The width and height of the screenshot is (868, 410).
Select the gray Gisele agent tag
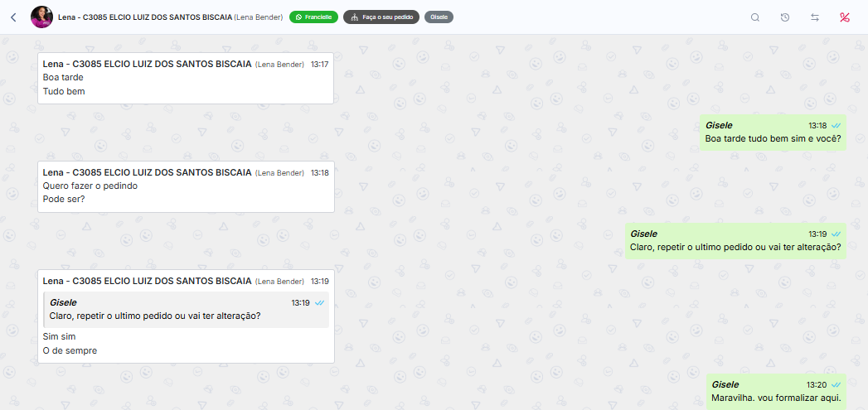pyautogui.click(x=439, y=17)
